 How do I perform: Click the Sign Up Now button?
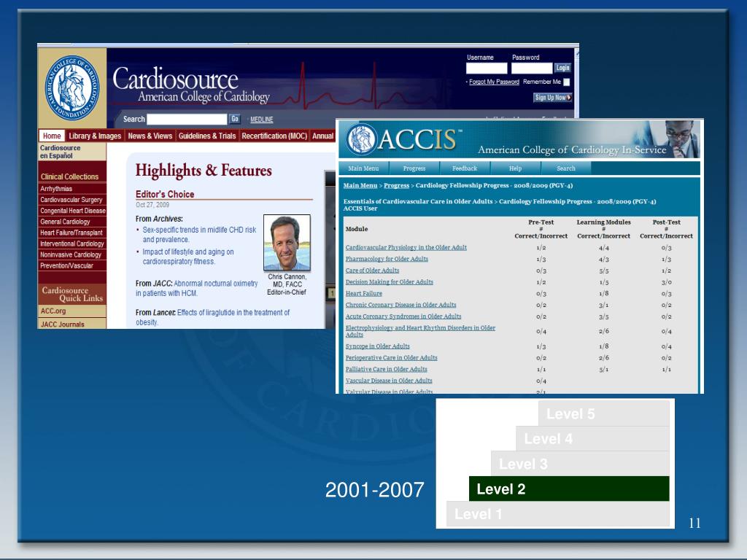553,98
